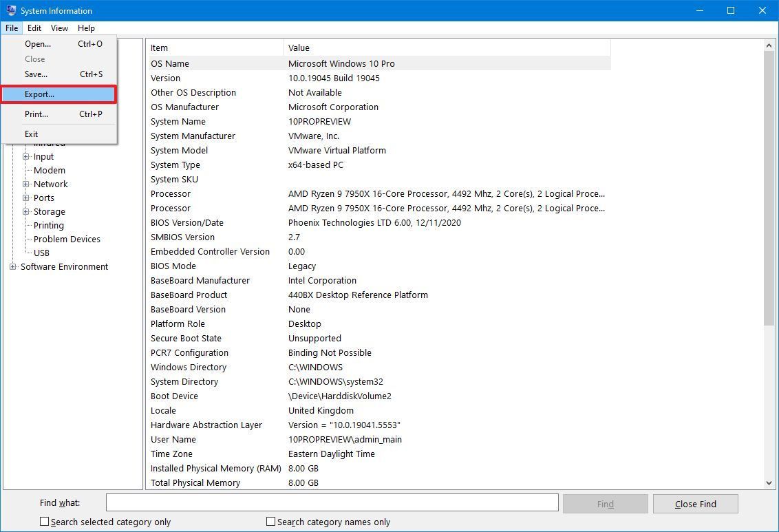Viewport: 779px width, 532px height.
Task: Select Save... from the File menu
Action: point(37,74)
